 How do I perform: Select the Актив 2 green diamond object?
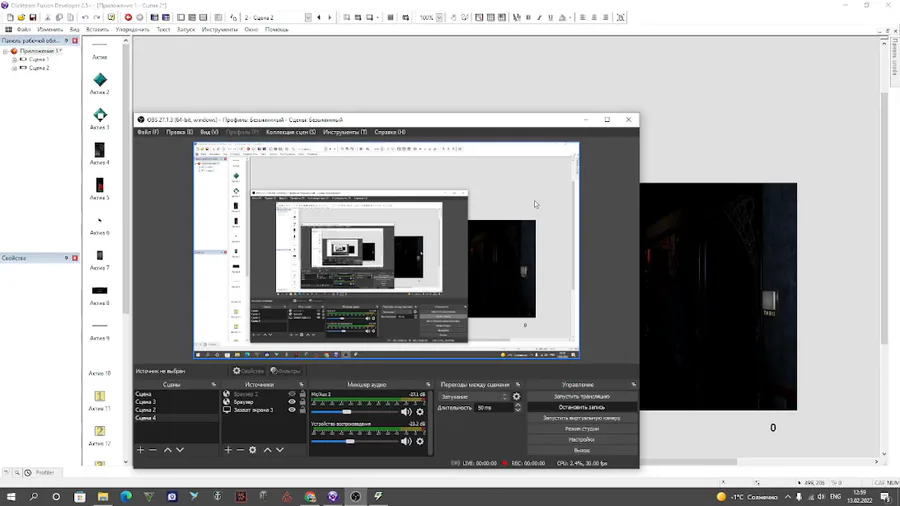click(100, 80)
